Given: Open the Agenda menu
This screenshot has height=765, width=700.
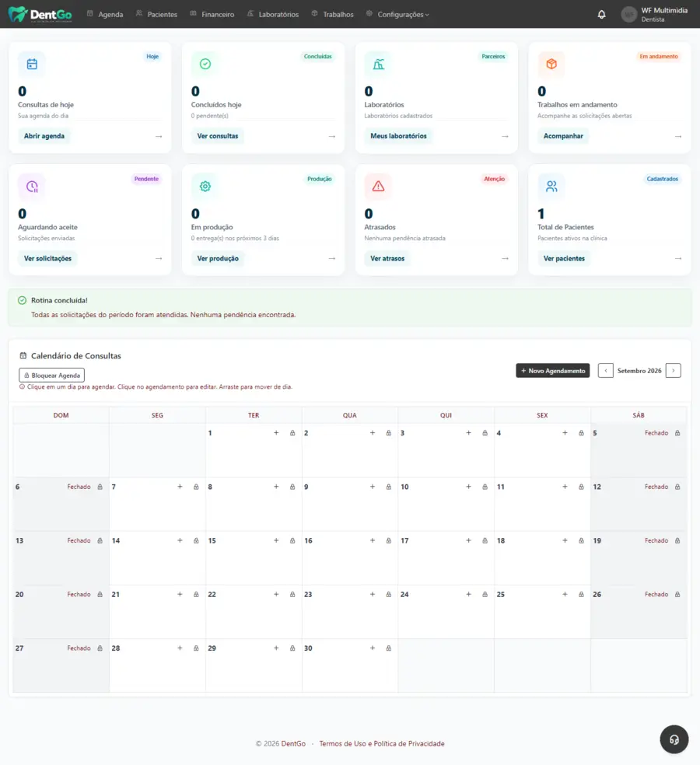Looking at the screenshot, I should coord(105,14).
